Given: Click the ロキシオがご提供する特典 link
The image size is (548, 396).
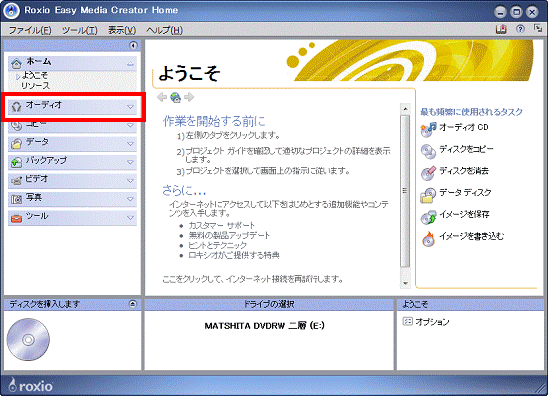Looking at the screenshot, I should [234, 255].
